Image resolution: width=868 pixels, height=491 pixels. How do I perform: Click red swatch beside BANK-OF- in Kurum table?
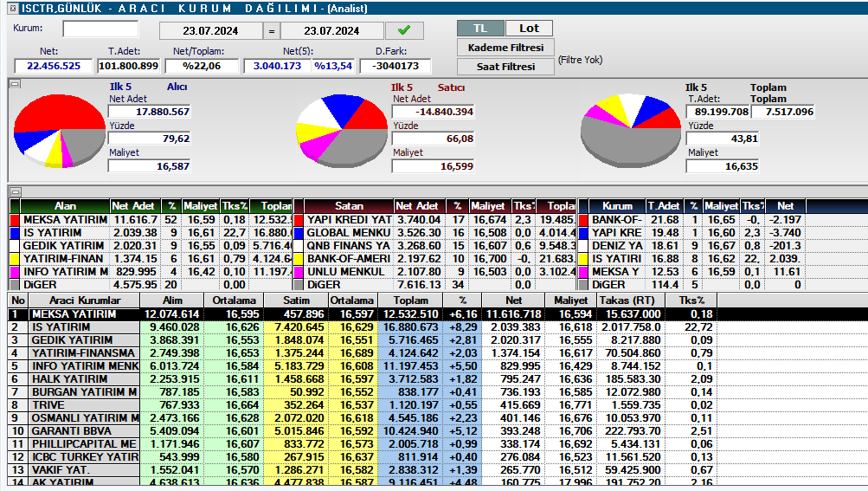(x=583, y=220)
